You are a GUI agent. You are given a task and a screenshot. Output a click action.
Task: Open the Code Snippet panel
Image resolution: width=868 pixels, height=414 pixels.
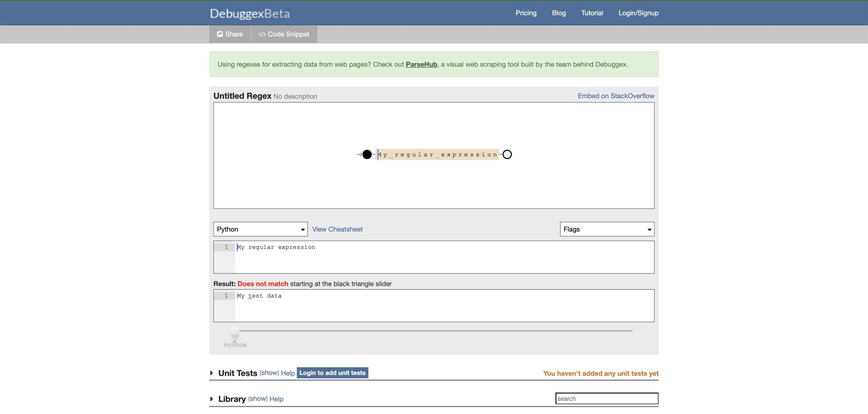(284, 34)
